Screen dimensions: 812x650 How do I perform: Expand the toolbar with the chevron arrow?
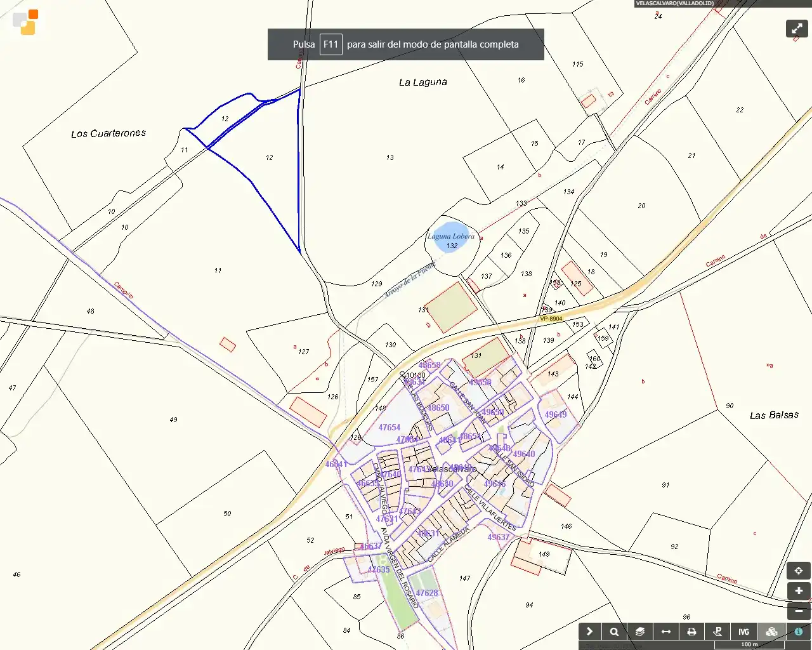[589, 632]
